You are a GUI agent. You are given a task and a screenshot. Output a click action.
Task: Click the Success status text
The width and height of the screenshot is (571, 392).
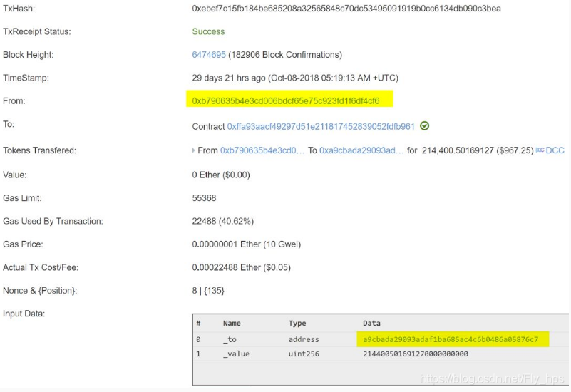208,31
